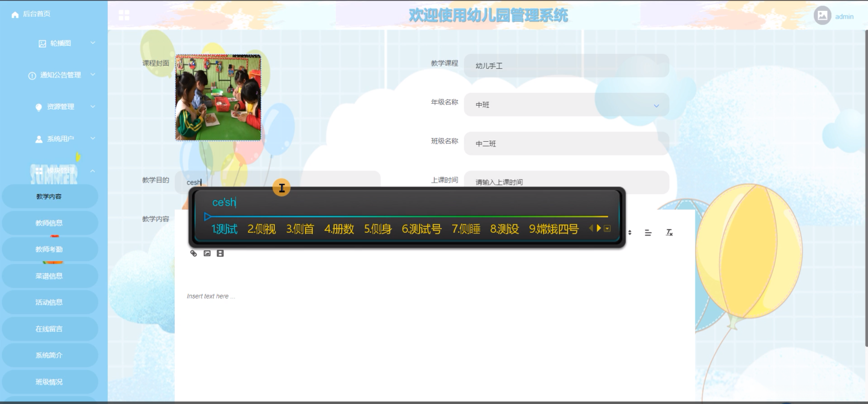Select IME candidate 5.侧身
The height and width of the screenshot is (404, 868).
pyautogui.click(x=378, y=229)
